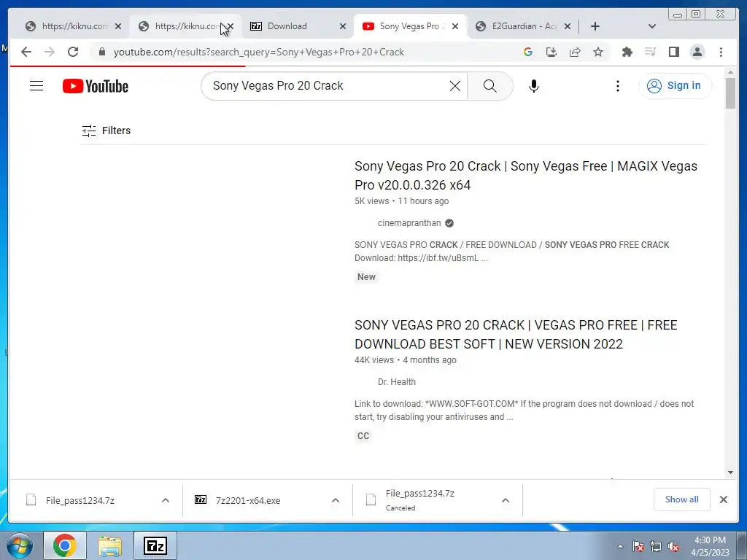Open the Windows Start menu orb

[x=20, y=545]
